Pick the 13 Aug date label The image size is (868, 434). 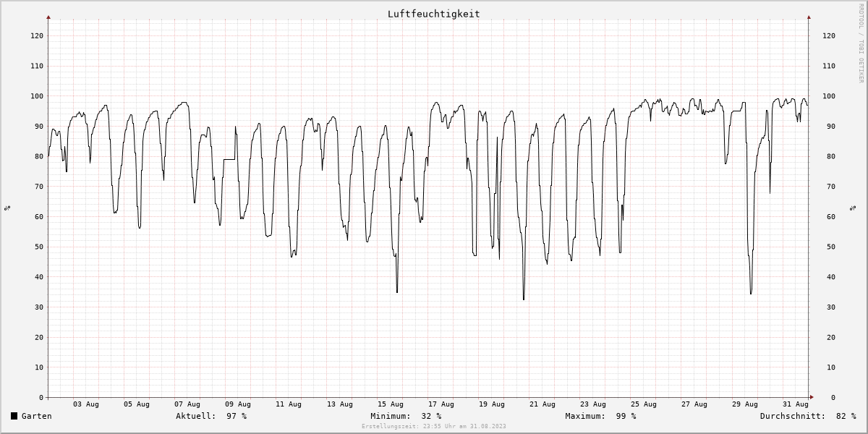click(340, 404)
